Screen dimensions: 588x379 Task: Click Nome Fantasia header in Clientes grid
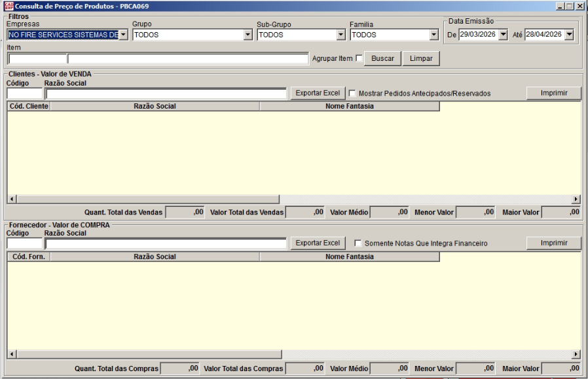pos(350,107)
